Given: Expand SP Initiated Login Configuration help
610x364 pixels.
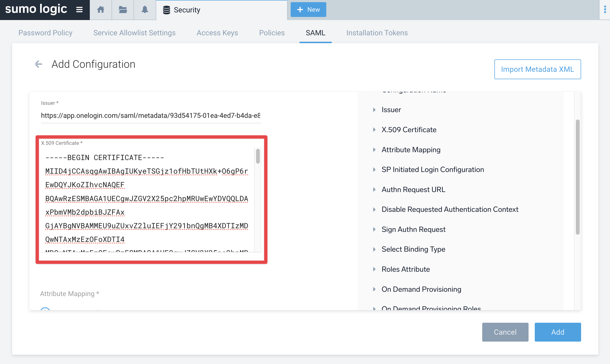Looking at the screenshot, I should [x=428, y=170].
